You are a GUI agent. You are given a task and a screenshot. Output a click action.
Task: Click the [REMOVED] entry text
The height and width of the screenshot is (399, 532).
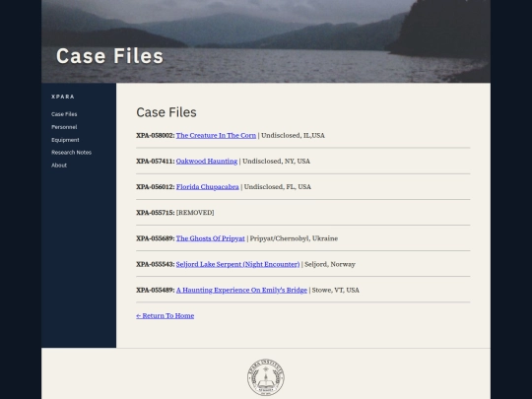click(x=195, y=213)
